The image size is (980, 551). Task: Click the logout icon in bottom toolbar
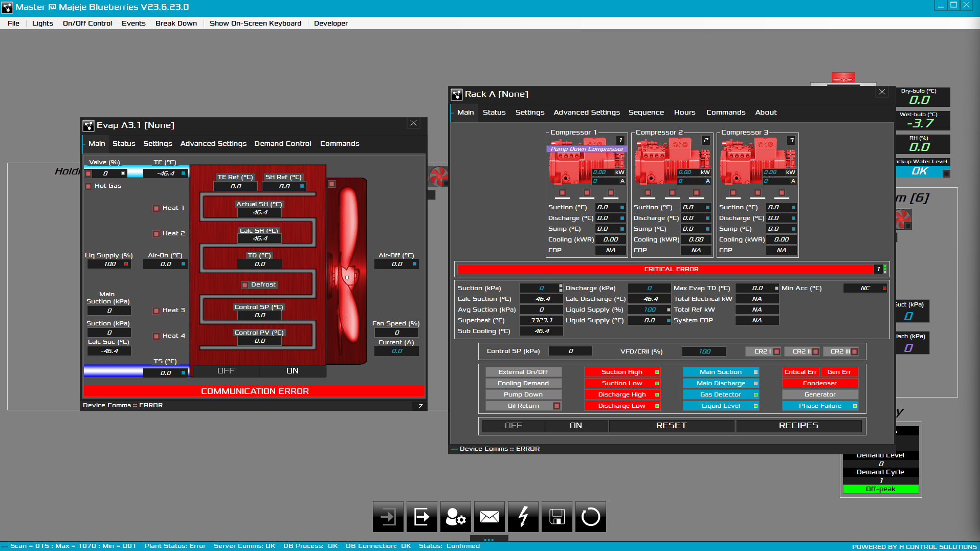422,517
